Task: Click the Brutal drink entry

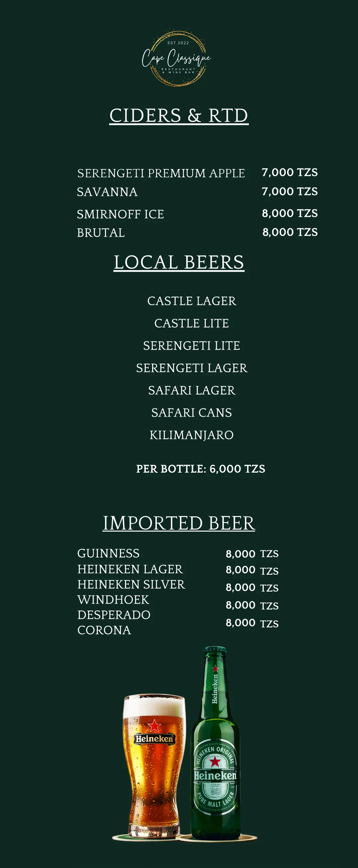Action: pyautogui.click(x=101, y=233)
